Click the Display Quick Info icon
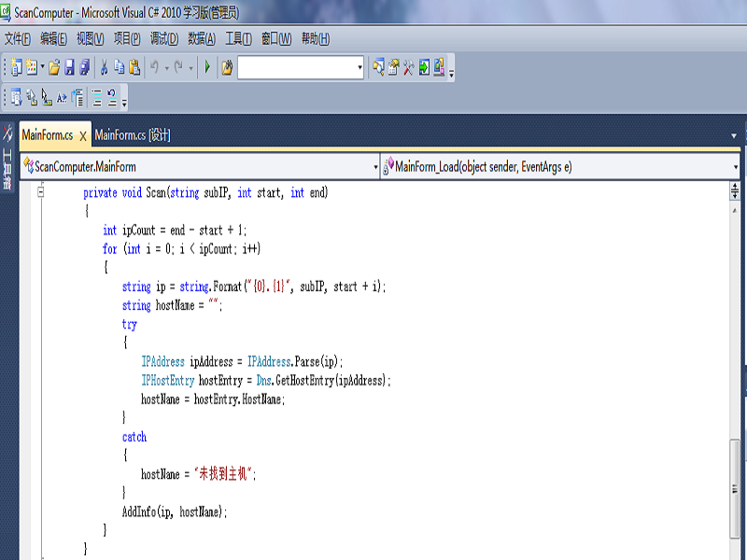This screenshot has width=747, height=560. click(46, 98)
